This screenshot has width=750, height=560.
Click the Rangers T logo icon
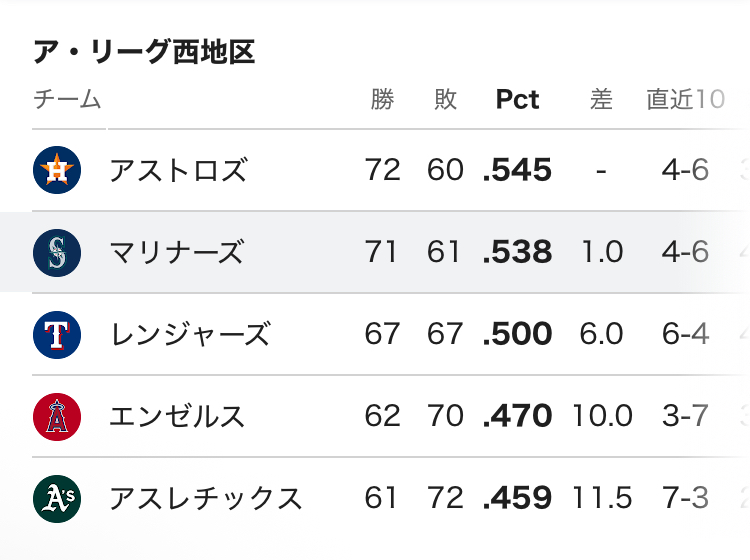(57, 335)
